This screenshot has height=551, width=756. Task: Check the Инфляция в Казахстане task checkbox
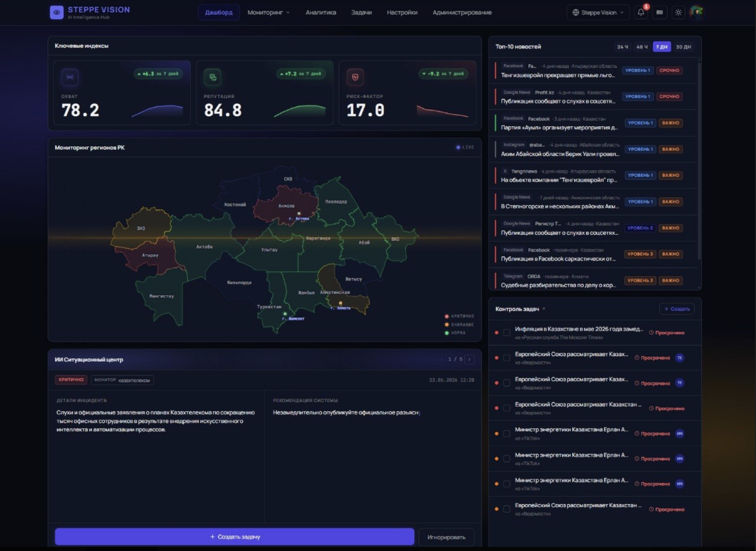507,333
